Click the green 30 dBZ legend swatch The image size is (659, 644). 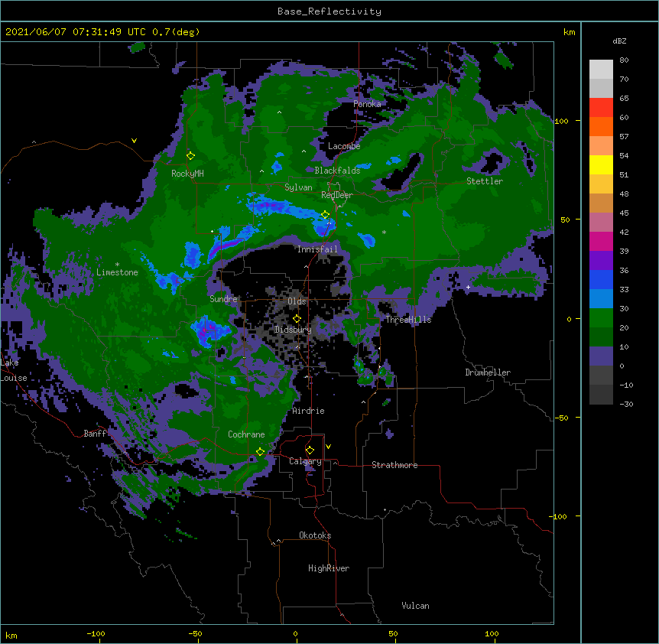point(601,318)
